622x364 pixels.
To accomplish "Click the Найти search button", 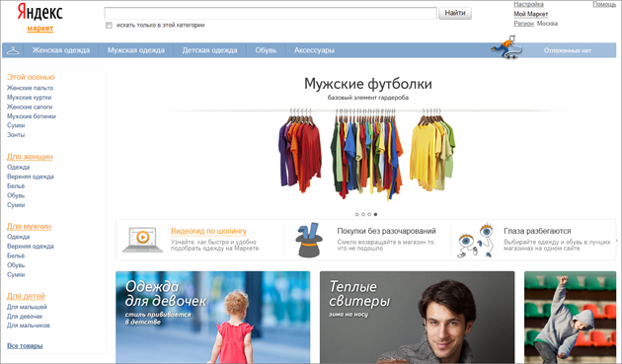I will click(x=455, y=13).
